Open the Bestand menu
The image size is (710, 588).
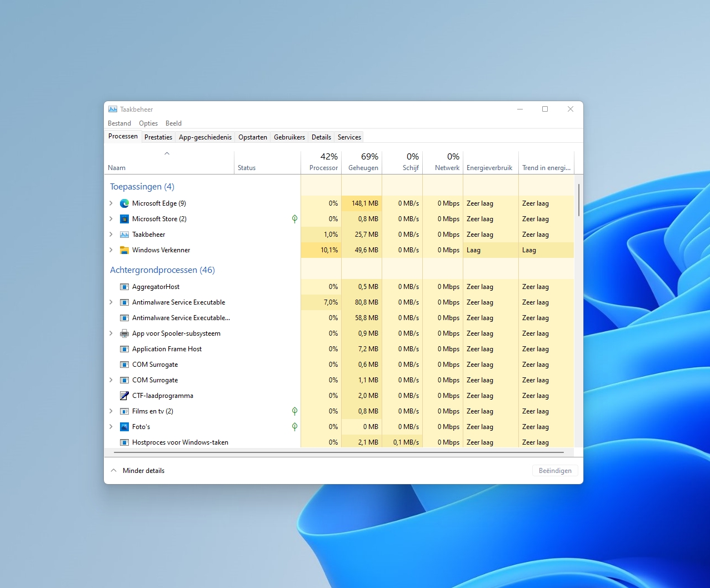(x=119, y=123)
